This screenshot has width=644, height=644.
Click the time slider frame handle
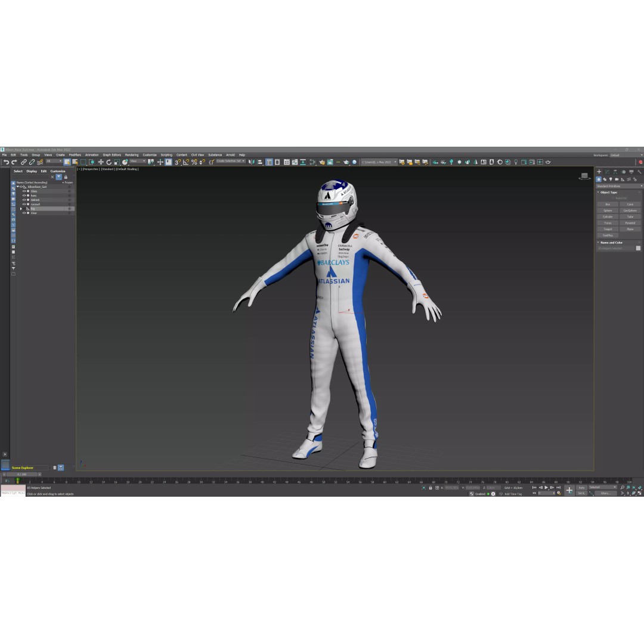pyautogui.click(x=22, y=474)
